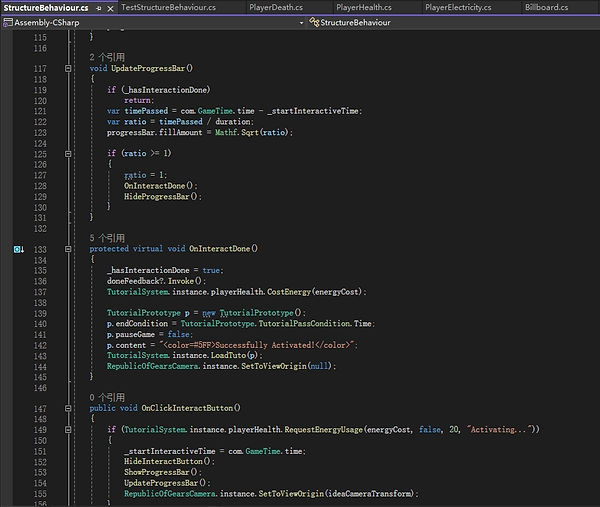
Task: Click line number 147 in the gutter
Action: [x=40, y=409]
